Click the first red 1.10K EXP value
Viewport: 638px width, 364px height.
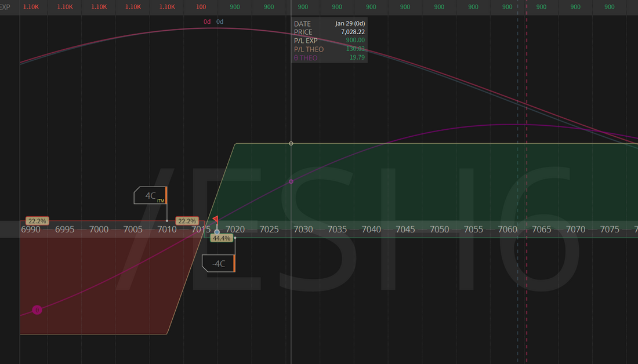click(x=31, y=7)
